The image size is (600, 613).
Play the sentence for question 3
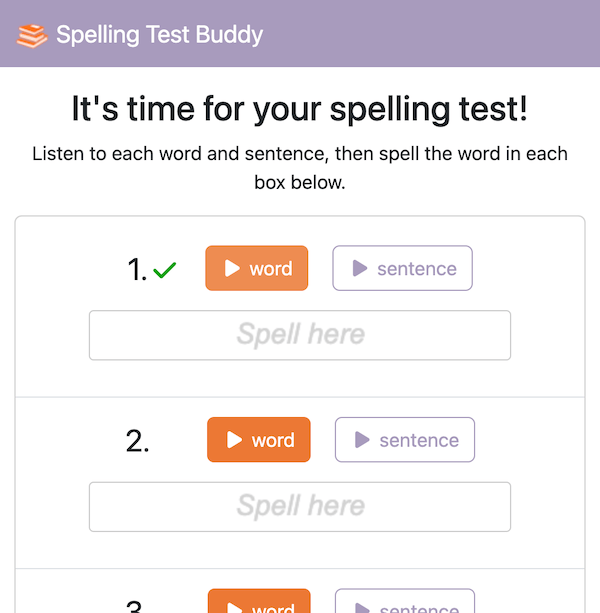404,604
